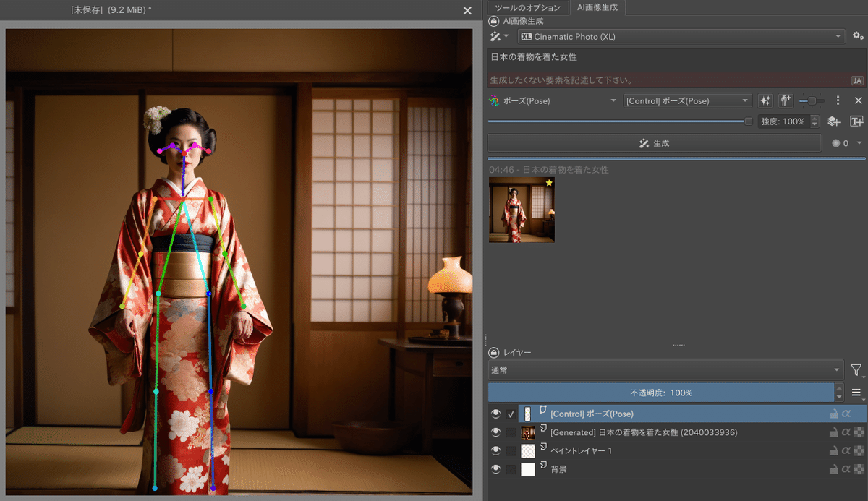Click the sparkles icon beside the Pose control
This screenshot has width=868, height=501.
pos(765,100)
